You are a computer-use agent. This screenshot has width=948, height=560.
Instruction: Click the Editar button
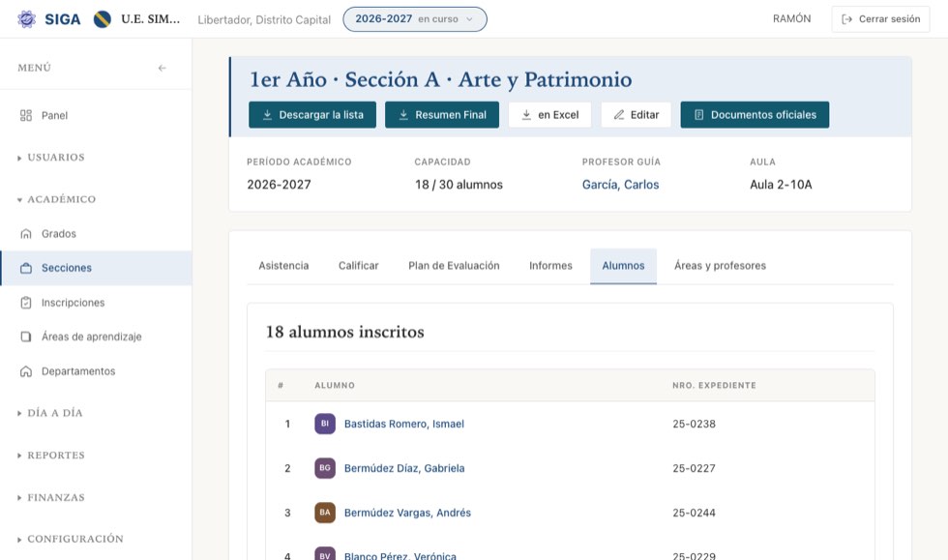637,115
